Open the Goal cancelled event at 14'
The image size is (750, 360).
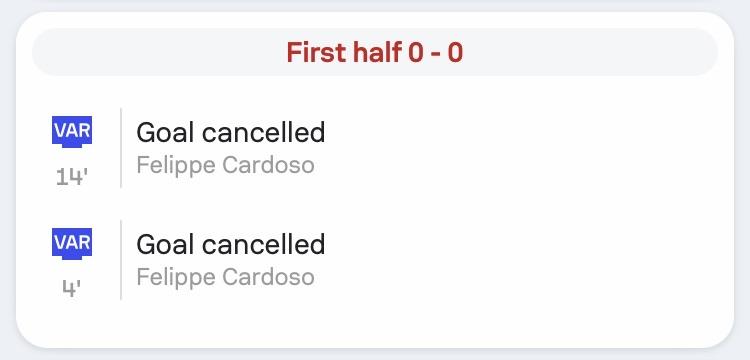231,132
